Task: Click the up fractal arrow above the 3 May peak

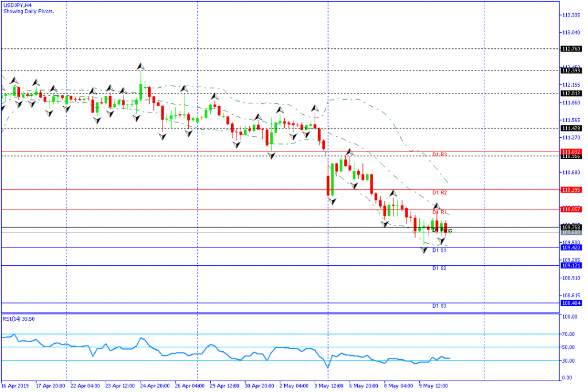Action: pos(315,108)
